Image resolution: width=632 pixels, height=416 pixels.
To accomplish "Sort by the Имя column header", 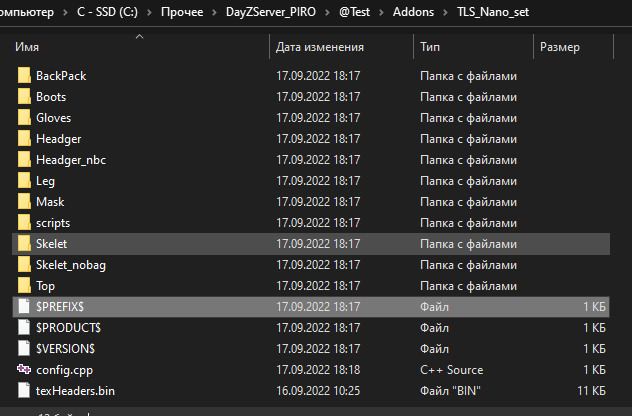I will pos(27,47).
